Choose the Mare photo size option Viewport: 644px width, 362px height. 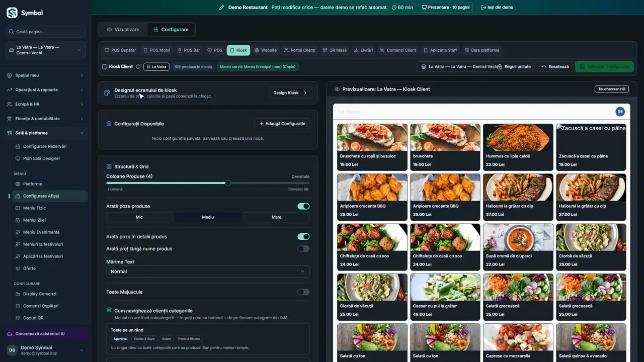(276, 217)
